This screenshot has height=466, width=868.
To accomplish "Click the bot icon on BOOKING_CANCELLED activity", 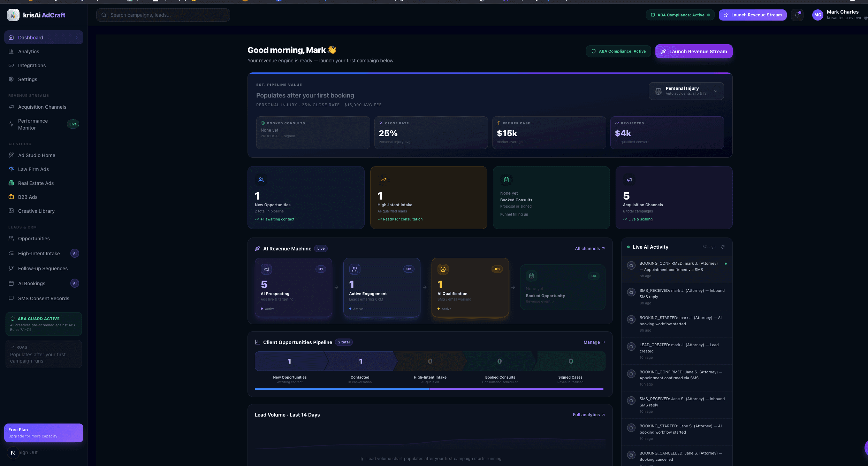I will tap(631, 455).
